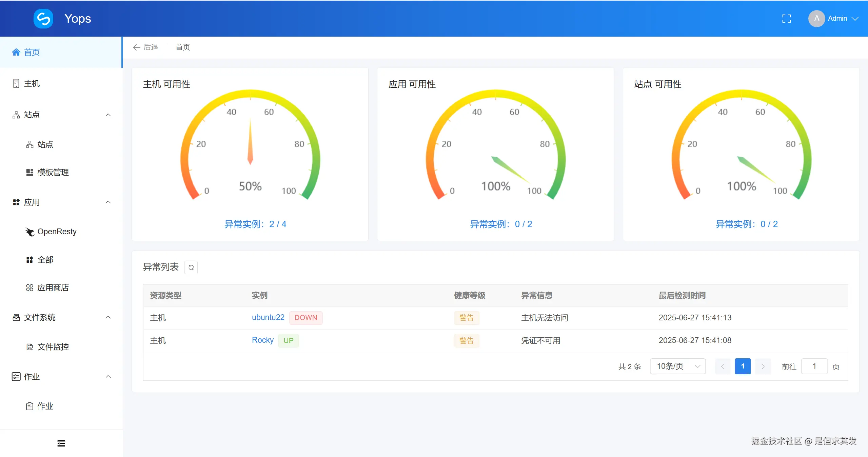Click the 文件监控 file monitoring icon

[x=29, y=347]
